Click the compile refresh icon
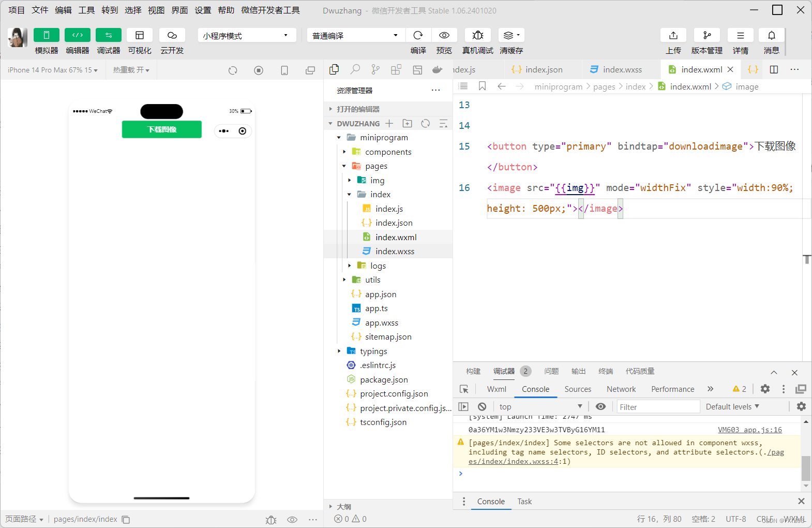 [x=418, y=35]
